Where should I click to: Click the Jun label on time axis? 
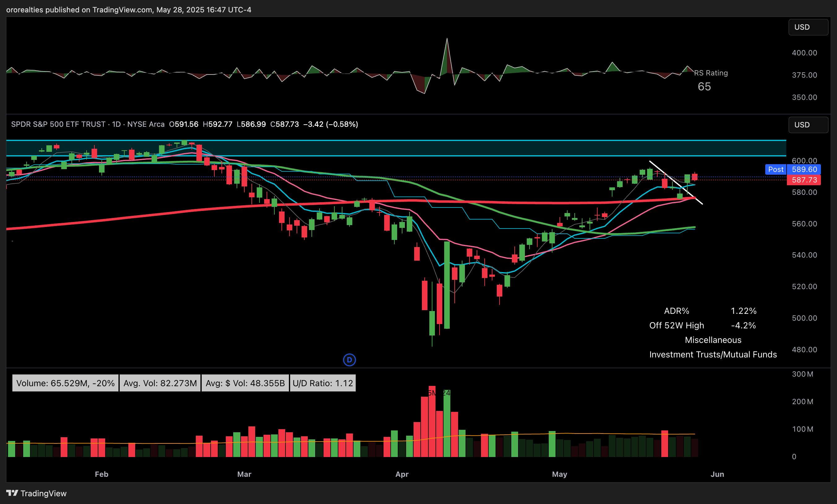pos(717,474)
